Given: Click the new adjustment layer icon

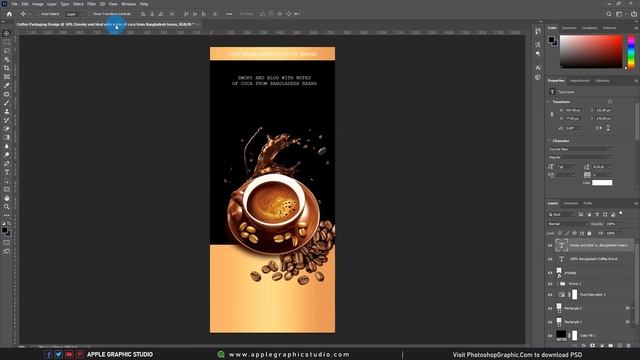Looking at the screenshot, I should pyautogui.click(x=602, y=346).
